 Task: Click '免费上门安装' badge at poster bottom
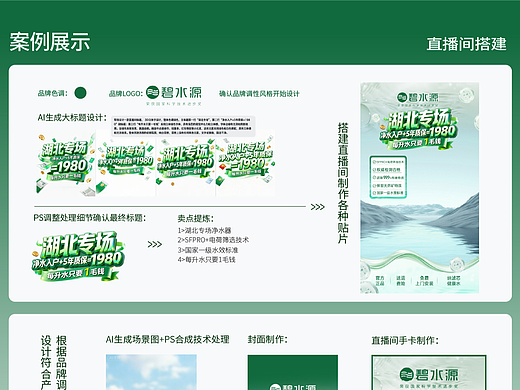[x=424, y=281]
